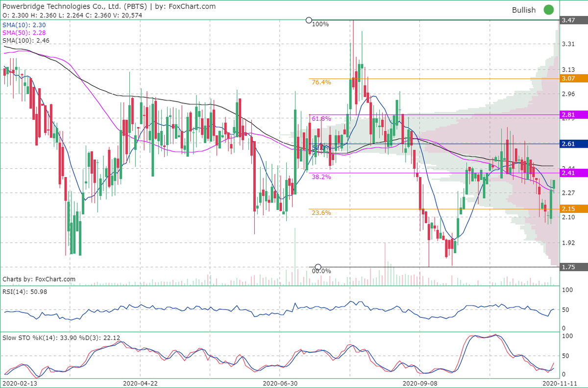Click the 3.31 price axis label

[568, 44]
